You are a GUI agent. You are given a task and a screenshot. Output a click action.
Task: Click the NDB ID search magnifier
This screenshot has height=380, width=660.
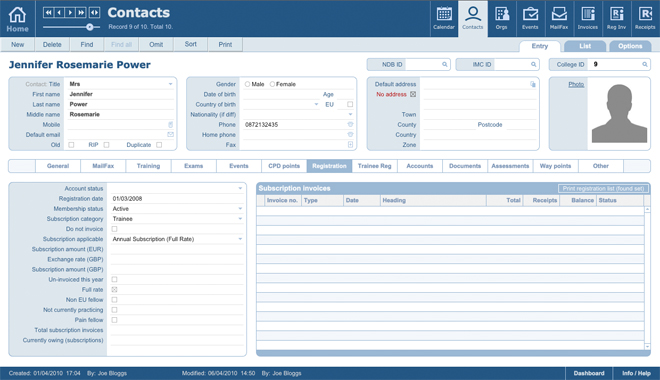coord(444,64)
